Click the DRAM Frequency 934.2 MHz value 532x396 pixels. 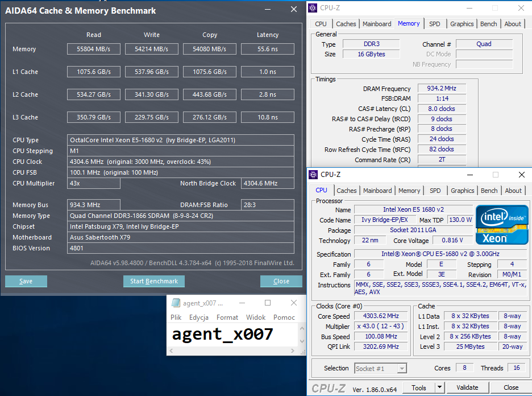pos(442,88)
